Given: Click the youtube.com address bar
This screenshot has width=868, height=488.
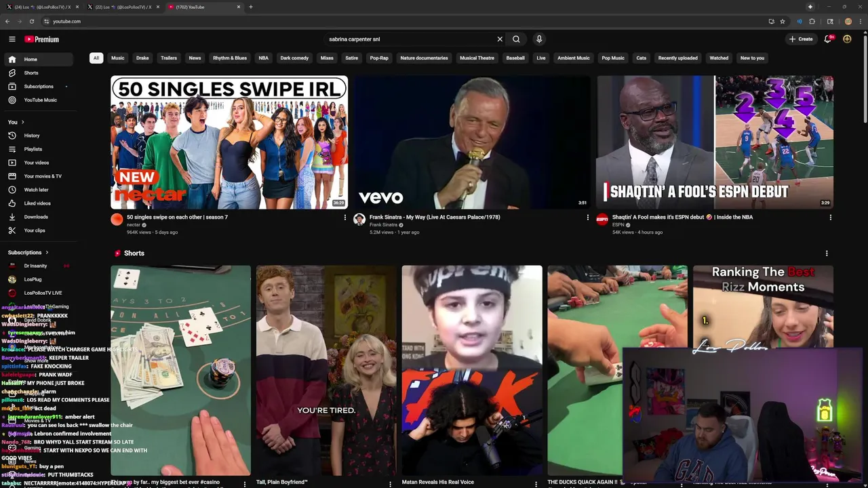Looking at the screenshot, I should point(407,21).
